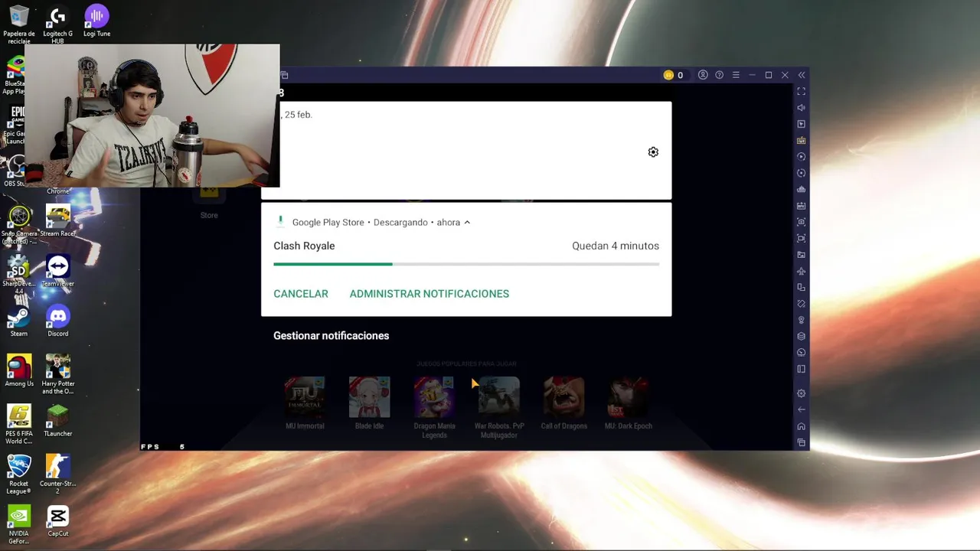980x551 pixels.
Task: Select the Logi Tune desktop icon
Action: tap(96, 21)
